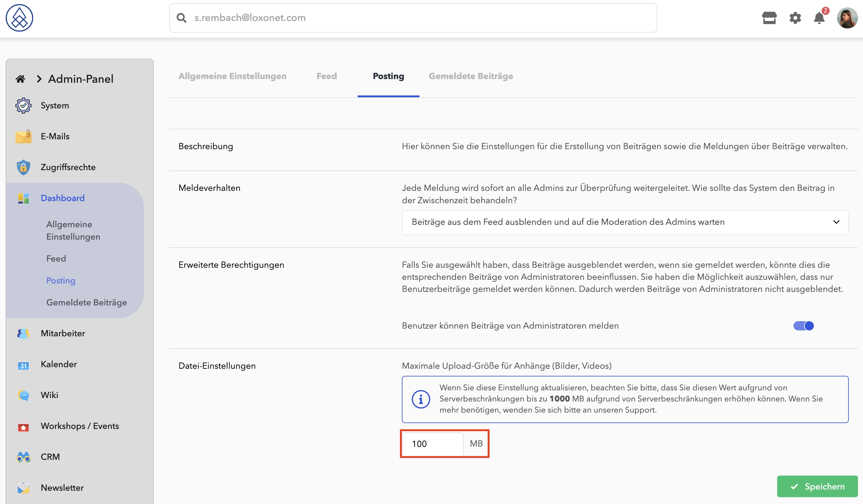This screenshot has height=504, width=863.
Task: Switch to Allgemeine Einstellungen tab
Action: point(232,76)
